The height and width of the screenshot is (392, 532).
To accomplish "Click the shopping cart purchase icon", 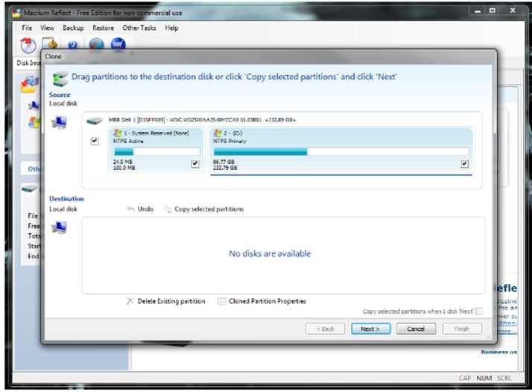I will [x=118, y=44].
